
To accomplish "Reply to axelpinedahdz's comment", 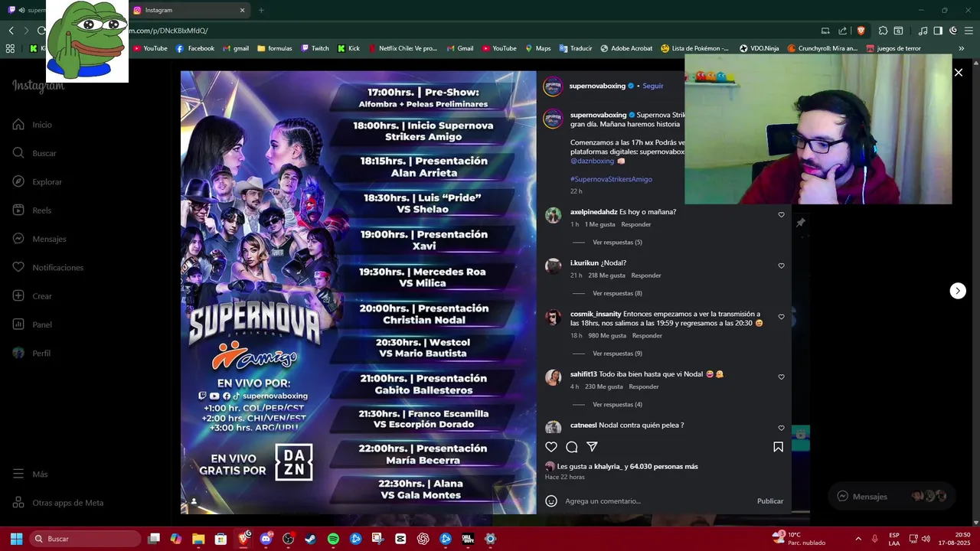I will (x=636, y=225).
